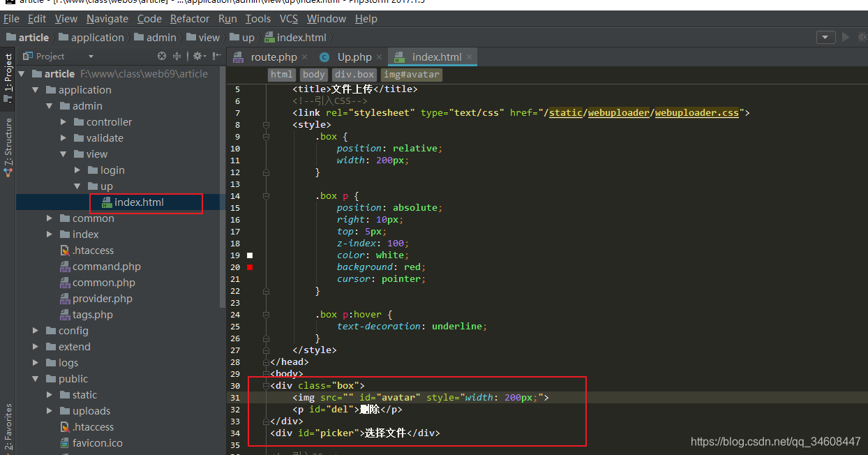The image size is (868, 455).
Task: Select the img#avatar breadcrumb in the editor
Action: coord(412,75)
